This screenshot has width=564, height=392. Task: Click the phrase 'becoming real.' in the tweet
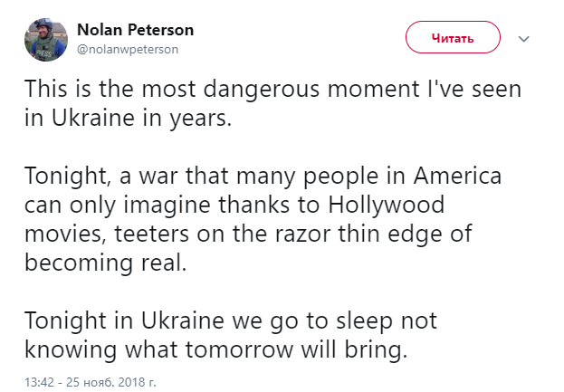click(106, 263)
